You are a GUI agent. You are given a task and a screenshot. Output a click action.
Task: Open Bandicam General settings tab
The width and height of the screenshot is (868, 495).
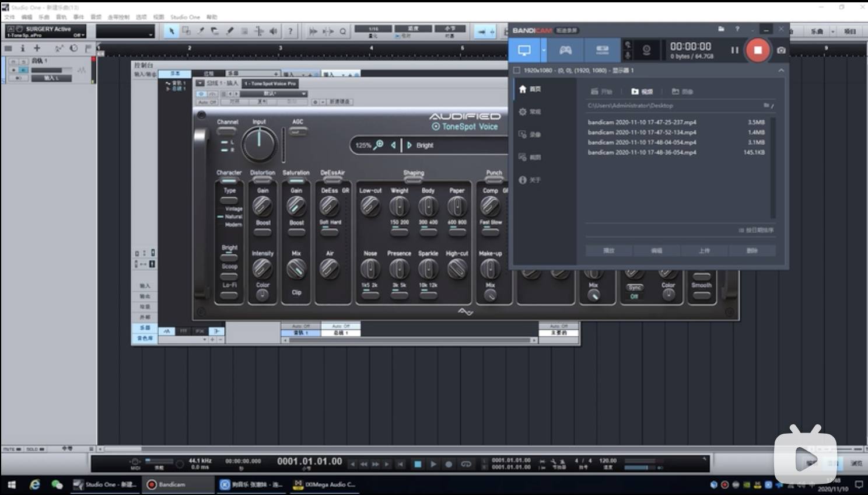(x=530, y=112)
